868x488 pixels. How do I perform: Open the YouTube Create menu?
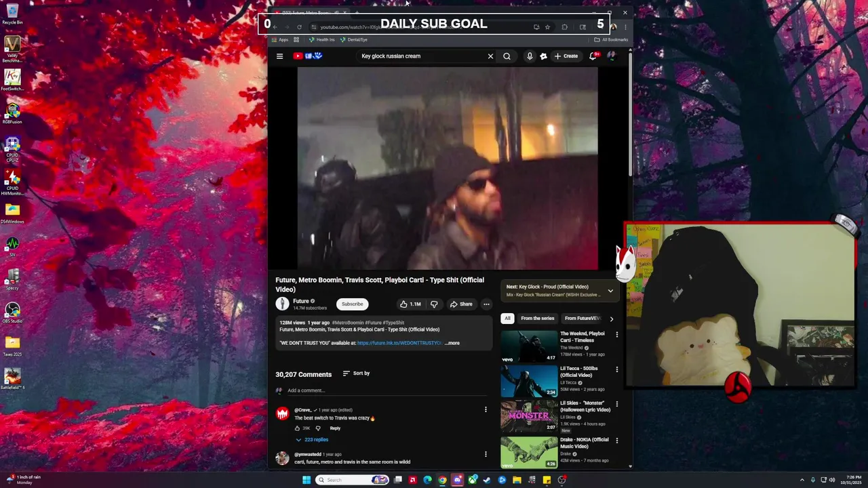(x=566, y=56)
